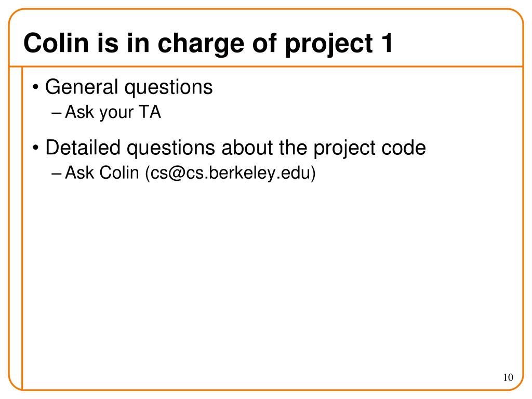Image resolution: width=532 pixels, height=399 pixels.
Task: Click 'project 1' in the title
Action: pyautogui.click(x=339, y=44)
